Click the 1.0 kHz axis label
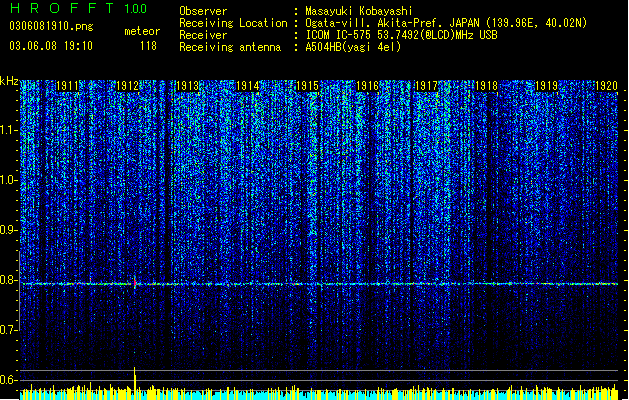629x400 pixels. pos(9,180)
